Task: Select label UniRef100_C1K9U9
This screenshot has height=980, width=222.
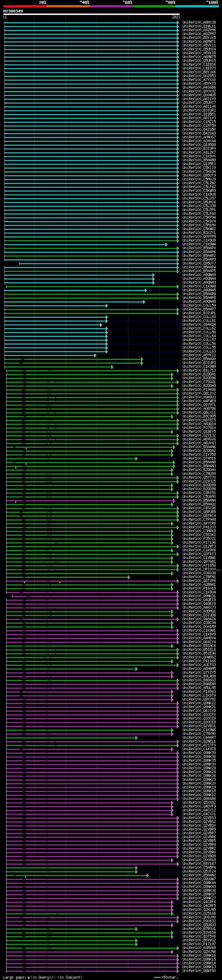Action: pos(199,240)
